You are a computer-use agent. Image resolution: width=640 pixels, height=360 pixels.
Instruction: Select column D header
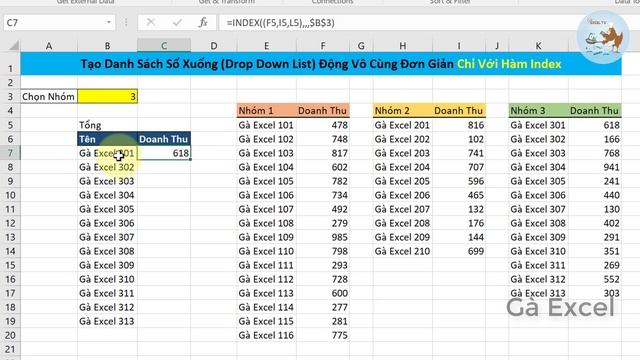(x=213, y=46)
